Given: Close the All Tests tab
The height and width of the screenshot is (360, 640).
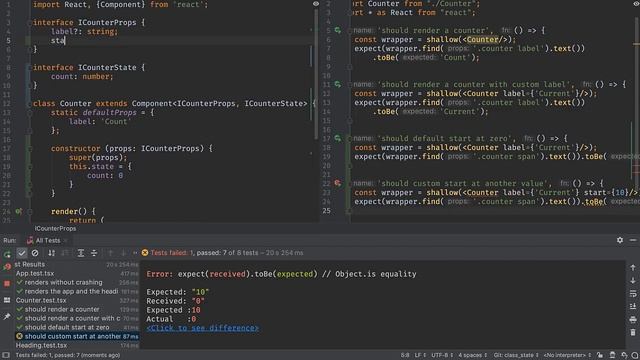Looking at the screenshot, I should [65, 240].
